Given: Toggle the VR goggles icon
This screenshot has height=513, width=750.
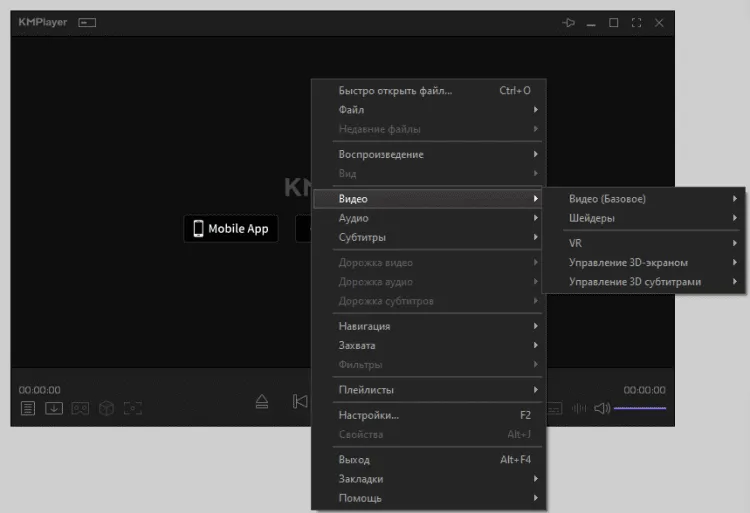Looking at the screenshot, I should click(x=80, y=408).
